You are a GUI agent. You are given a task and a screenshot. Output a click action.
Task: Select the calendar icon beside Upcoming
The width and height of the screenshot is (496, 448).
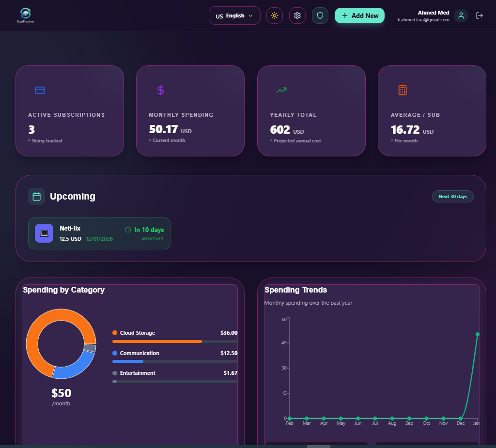pyautogui.click(x=36, y=196)
